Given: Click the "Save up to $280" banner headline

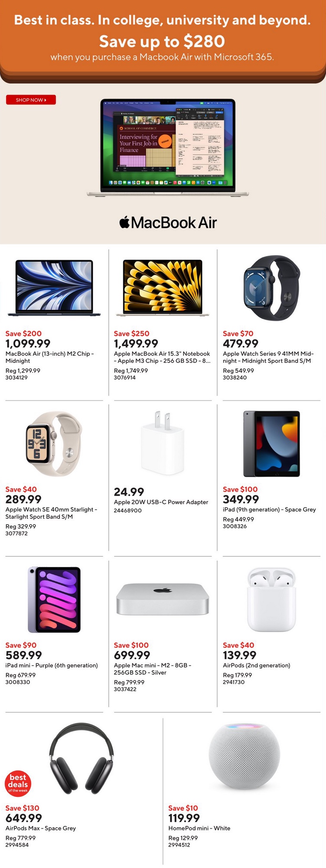Looking at the screenshot, I should 162,42.
